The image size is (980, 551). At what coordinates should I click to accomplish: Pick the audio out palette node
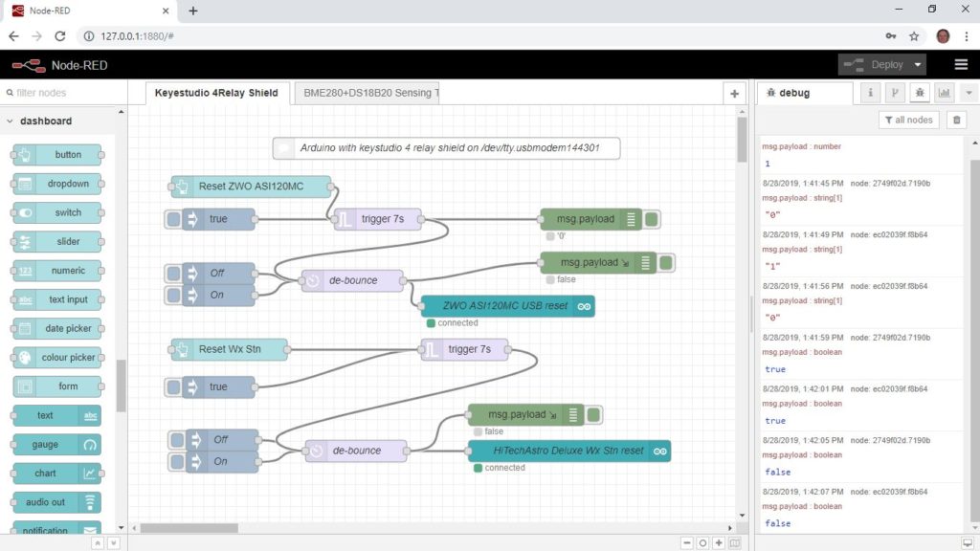(x=56, y=501)
